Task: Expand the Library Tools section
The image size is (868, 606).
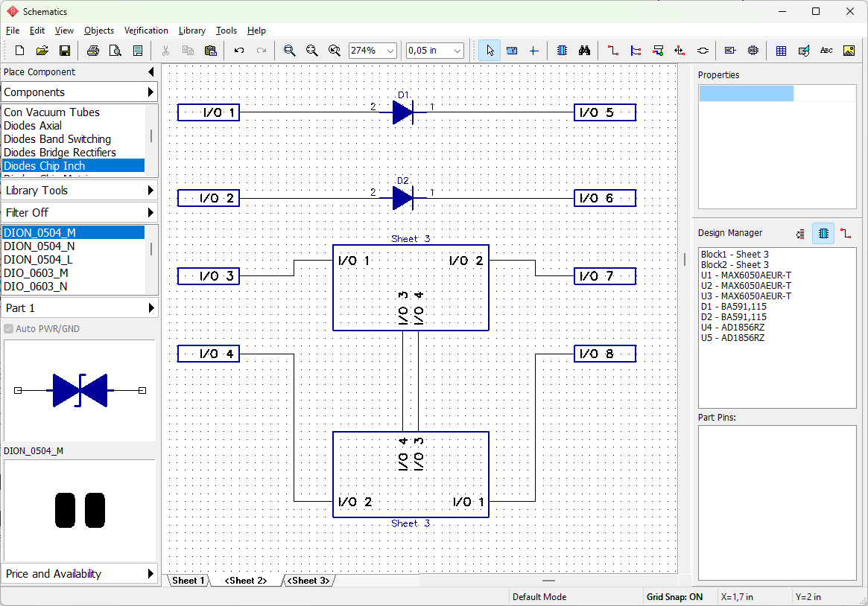Action: [x=79, y=190]
